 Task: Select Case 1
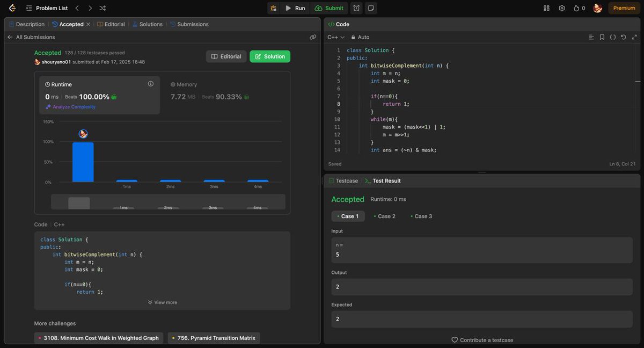348,216
